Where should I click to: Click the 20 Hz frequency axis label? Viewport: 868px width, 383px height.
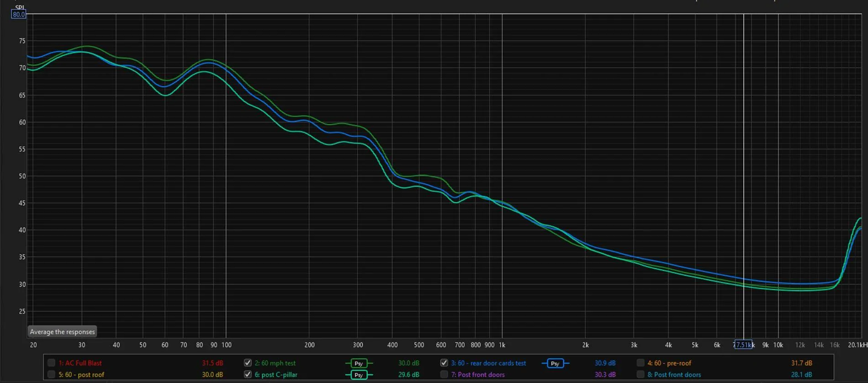coord(33,345)
